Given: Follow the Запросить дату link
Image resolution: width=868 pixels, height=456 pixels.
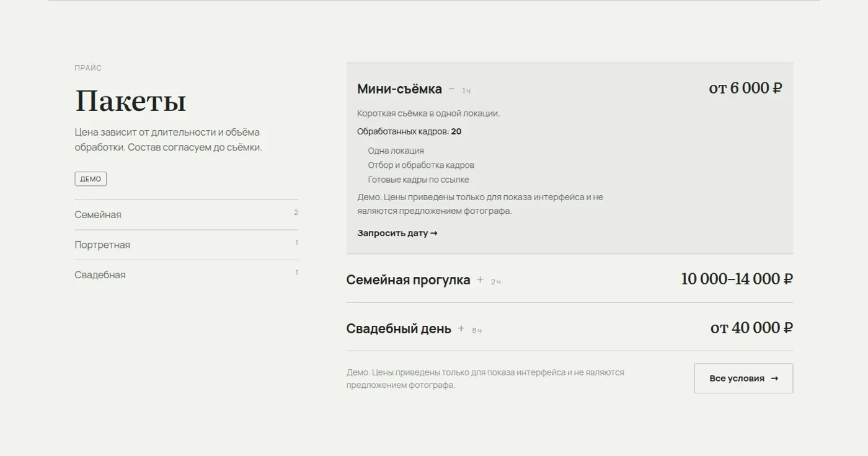Looking at the screenshot, I should [397, 234].
